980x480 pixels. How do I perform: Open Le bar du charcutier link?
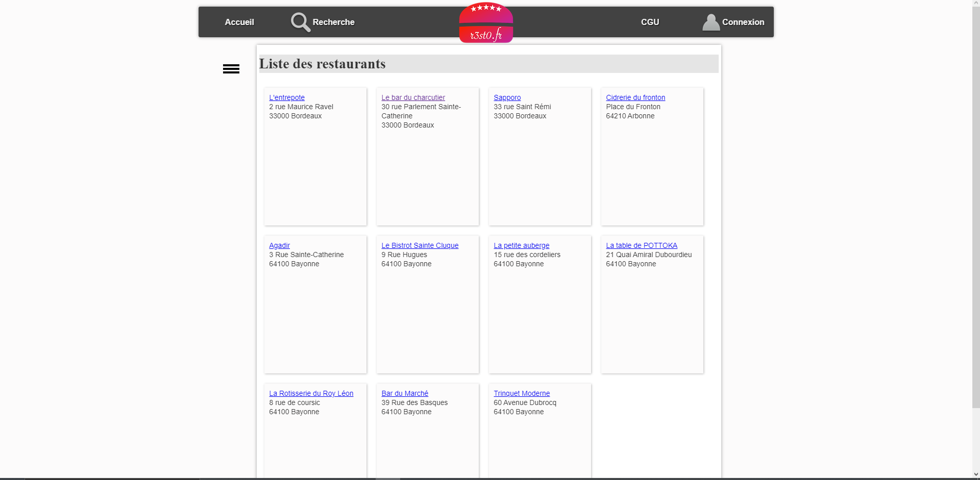coord(413,97)
